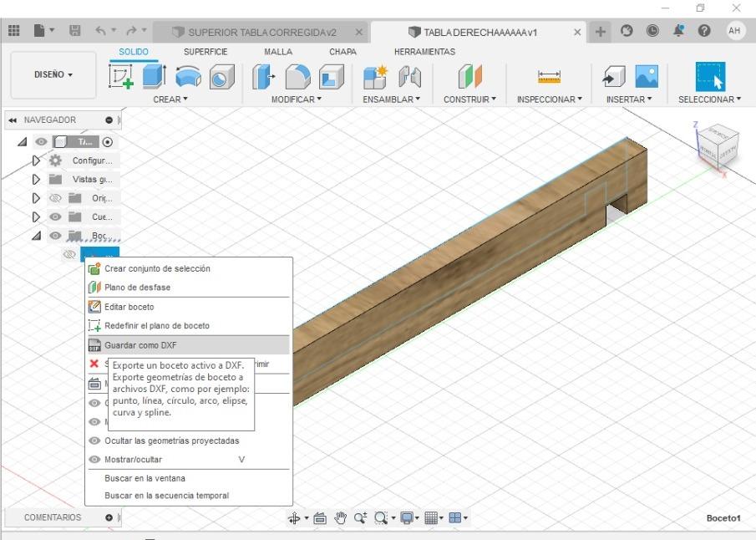Open the File menu document icon
756x540 pixels.
(39, 31)
